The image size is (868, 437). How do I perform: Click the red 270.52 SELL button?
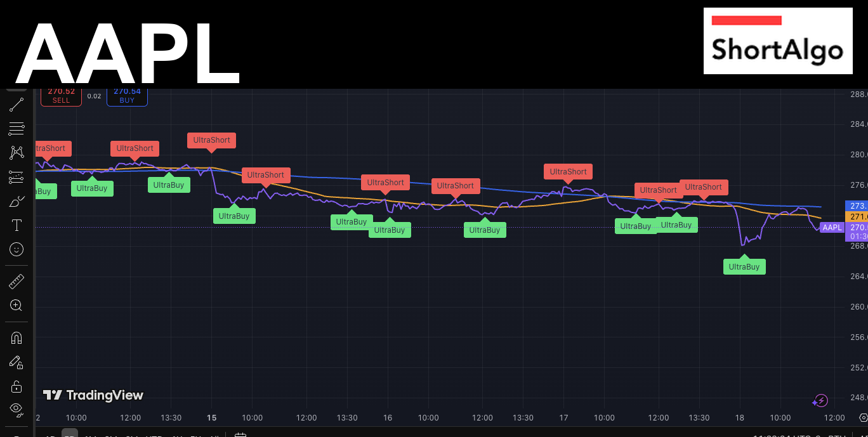62,96
